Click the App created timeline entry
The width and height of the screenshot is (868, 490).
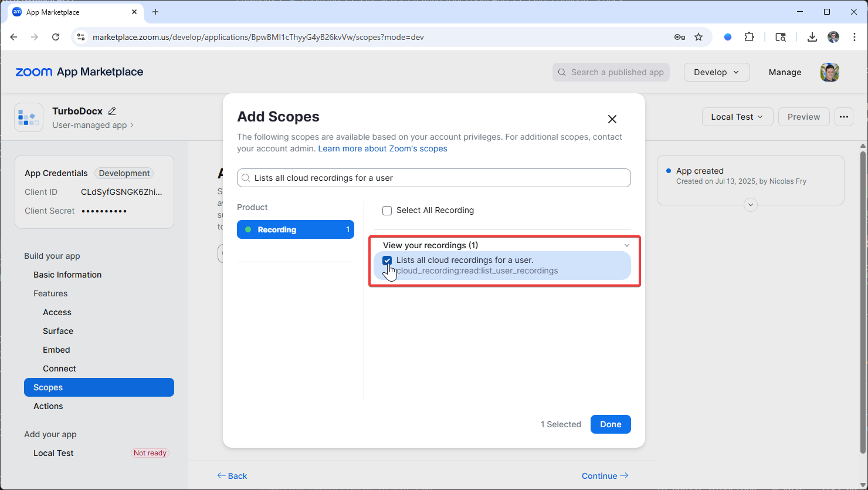point(741,175)
